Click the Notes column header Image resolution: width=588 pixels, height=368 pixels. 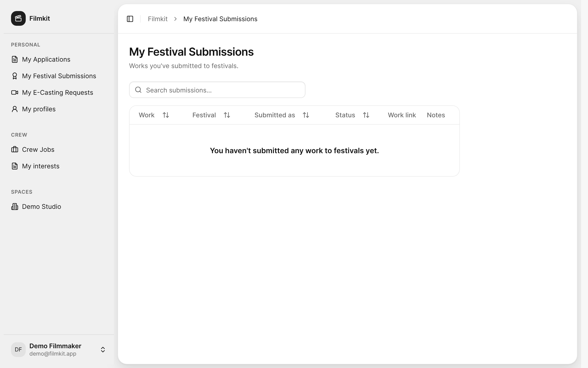coord(436,115)
